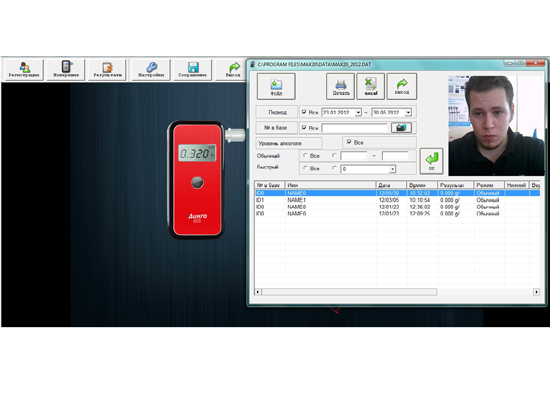Open the quick mode value dropdown

tap(393, 169)
